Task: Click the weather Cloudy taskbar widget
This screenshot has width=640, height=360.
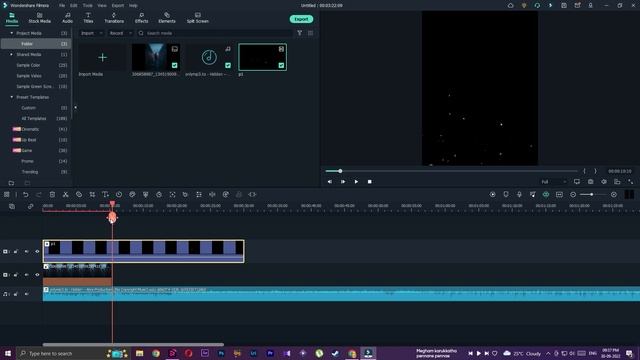Action: coord(522,353)
